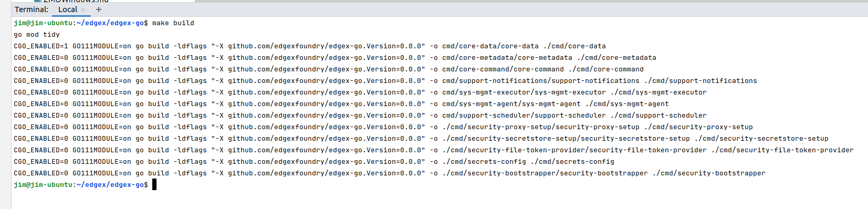Click the ./cmd/support-scheduler path at line end
This screenshot has width=868, height=209.
pos(658,116)
